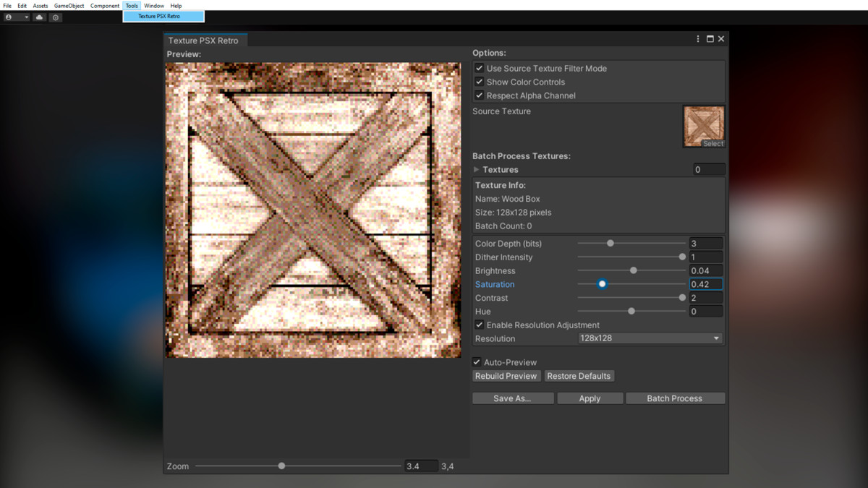Open the Window menu
This screenshot has height=488, width=868.
(x=154, y=6)
